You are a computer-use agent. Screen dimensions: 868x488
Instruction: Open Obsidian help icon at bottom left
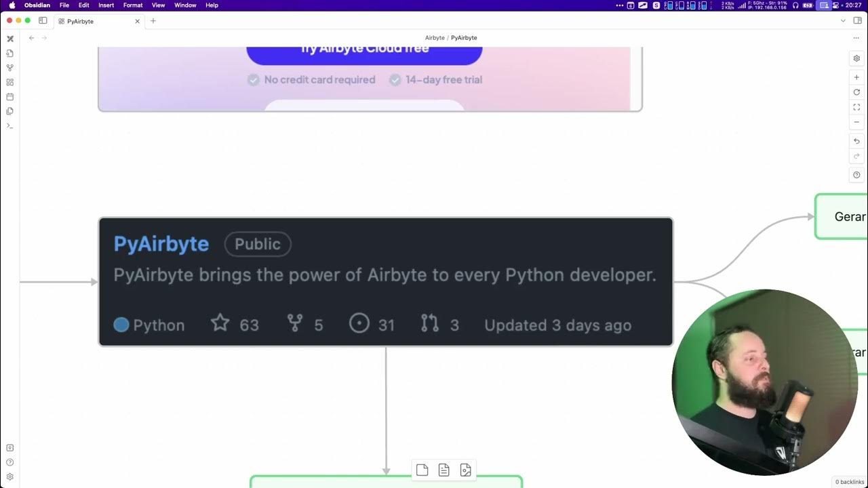click(x=10, y=462)
